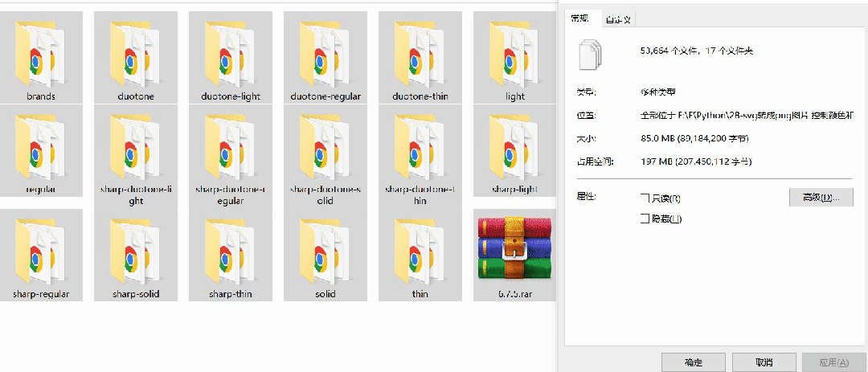Select the 6.7.5.rar archive icon
Image resolution: width=868 pixels, height=372 pixels.
point(515,248)
